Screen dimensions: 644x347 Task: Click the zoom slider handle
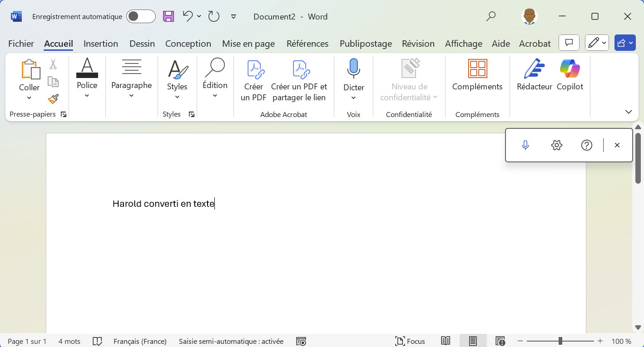click(560, 341)
